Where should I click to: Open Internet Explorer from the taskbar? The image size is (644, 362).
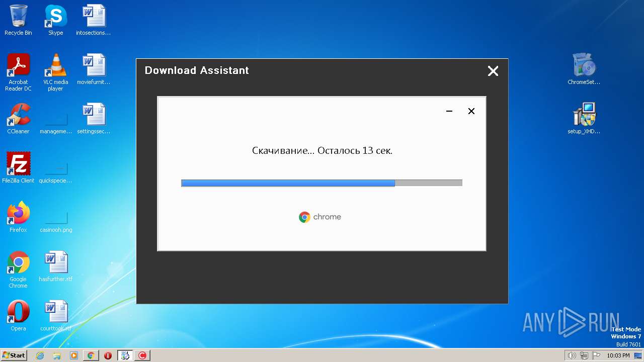coord(40,355)
